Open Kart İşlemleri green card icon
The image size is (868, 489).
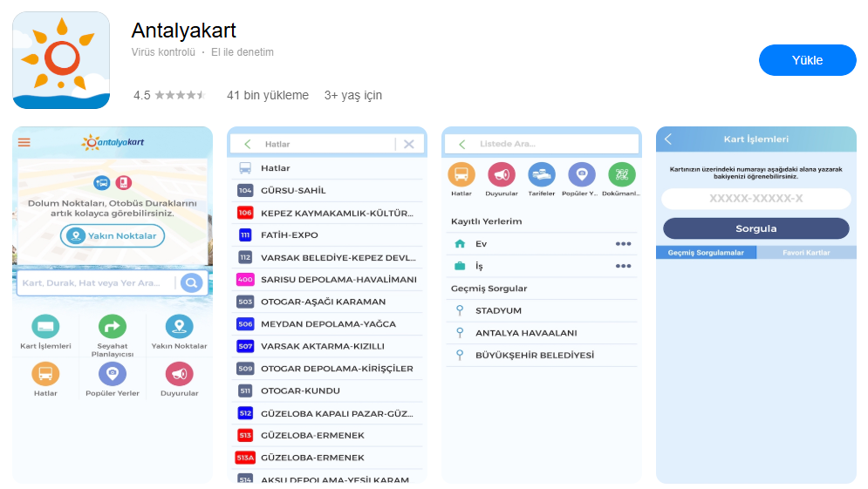(45, 326)
